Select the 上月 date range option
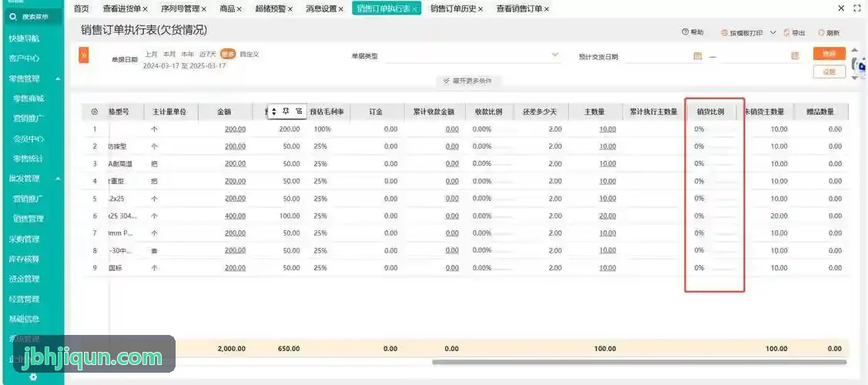The height and width of the screenshot is (385, 868). [x=151, y=54]
